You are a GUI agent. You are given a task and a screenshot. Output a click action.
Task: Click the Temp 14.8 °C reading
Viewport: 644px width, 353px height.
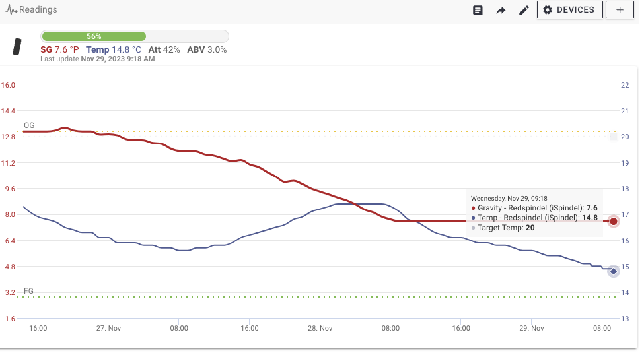(x=114, y=49)
